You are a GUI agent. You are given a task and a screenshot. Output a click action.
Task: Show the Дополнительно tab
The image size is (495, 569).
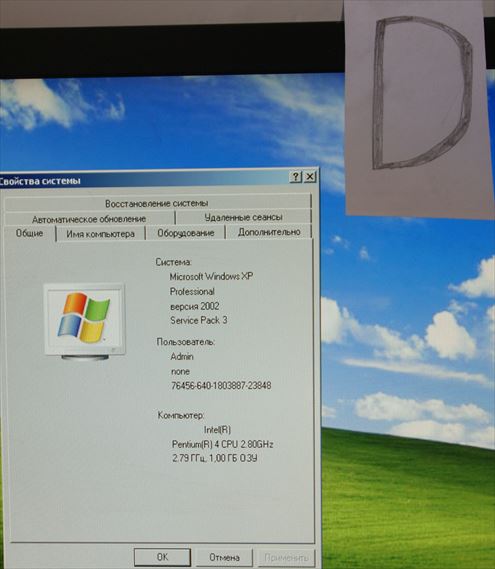[x=269, y=232]
